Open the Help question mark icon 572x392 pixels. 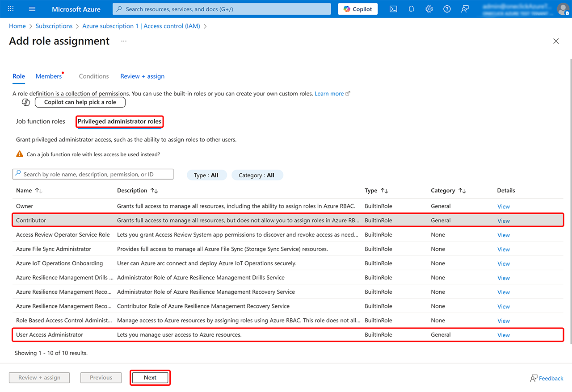click(447, 9)
